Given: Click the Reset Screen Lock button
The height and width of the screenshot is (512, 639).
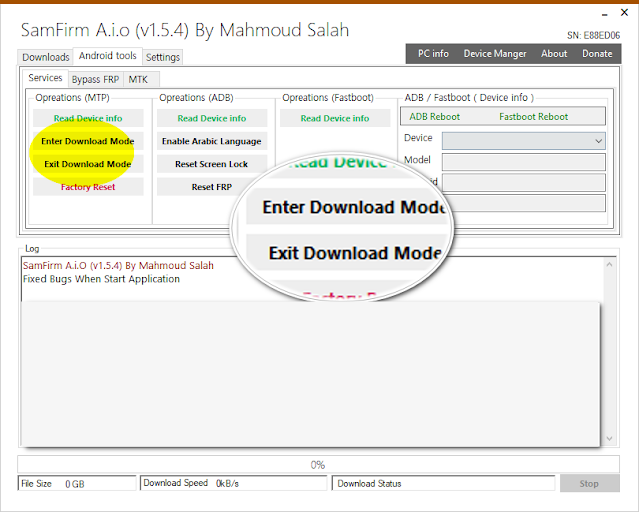Looking at the screenshot, I should 212,164.
